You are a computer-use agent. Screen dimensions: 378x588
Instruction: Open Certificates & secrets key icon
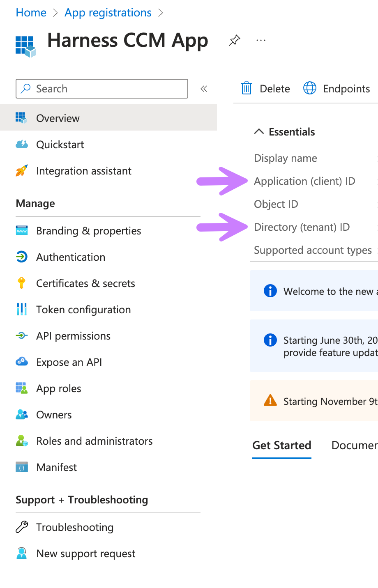pos(22,283)
